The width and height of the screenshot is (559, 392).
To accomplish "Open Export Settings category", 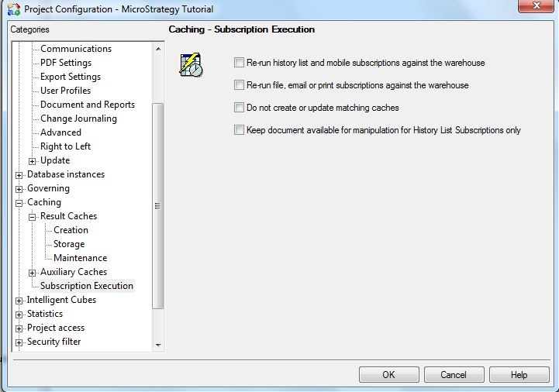I will [71, 76].
